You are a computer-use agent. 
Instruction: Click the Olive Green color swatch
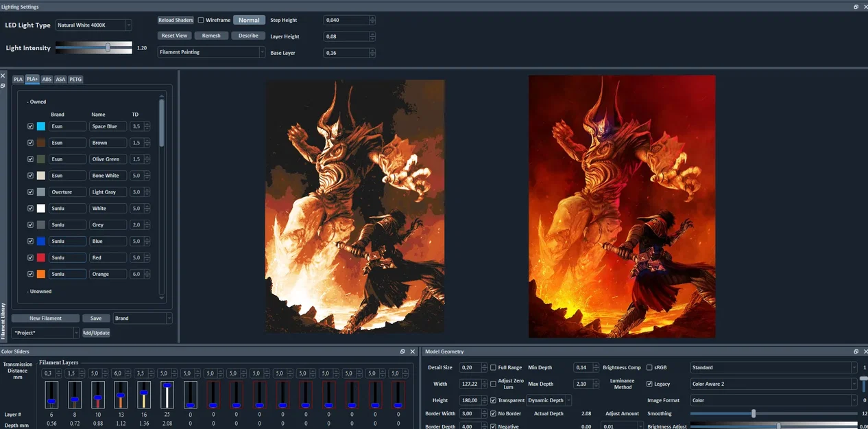pyautogui.click(x=40, y=159)
